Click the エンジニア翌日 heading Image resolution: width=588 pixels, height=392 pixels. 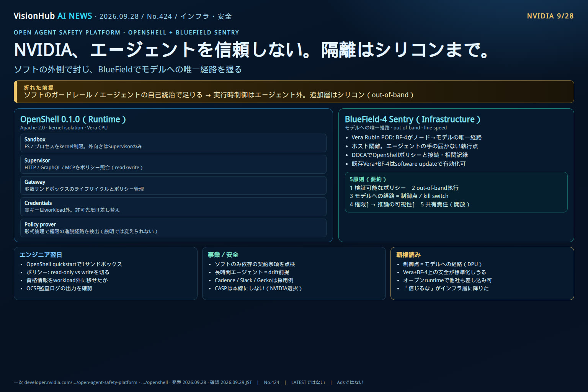pos(41,255)
